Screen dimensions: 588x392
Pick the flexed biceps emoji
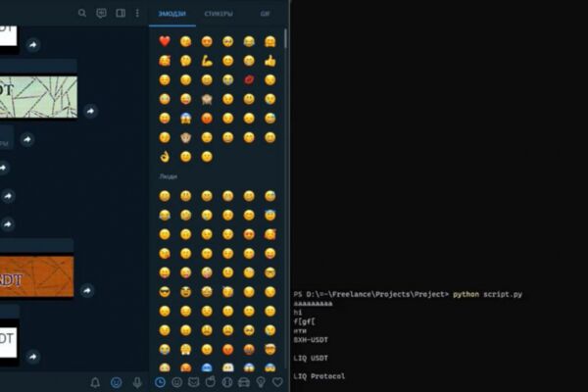point(207,61)
